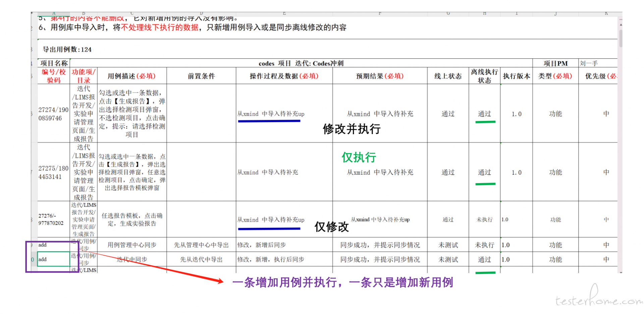Image resolution: width=644 pixels, height=314 pixels.
Task: Select the cell with ID 27274/1900859746
Action: pos(53,114)
